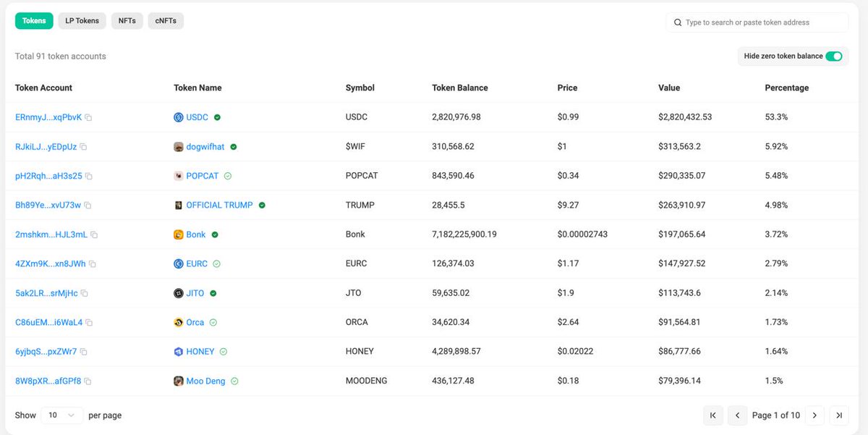Click the token address search field

757,22
